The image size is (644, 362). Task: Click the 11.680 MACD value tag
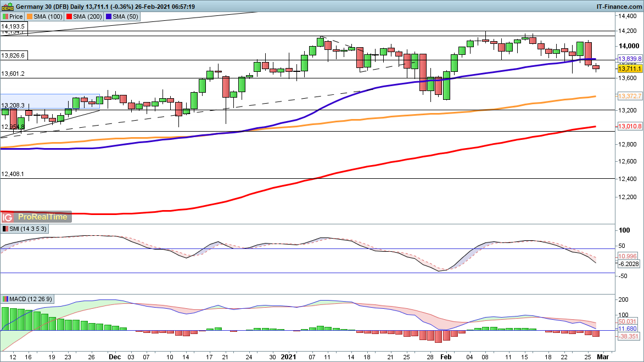tap(627, 329)
